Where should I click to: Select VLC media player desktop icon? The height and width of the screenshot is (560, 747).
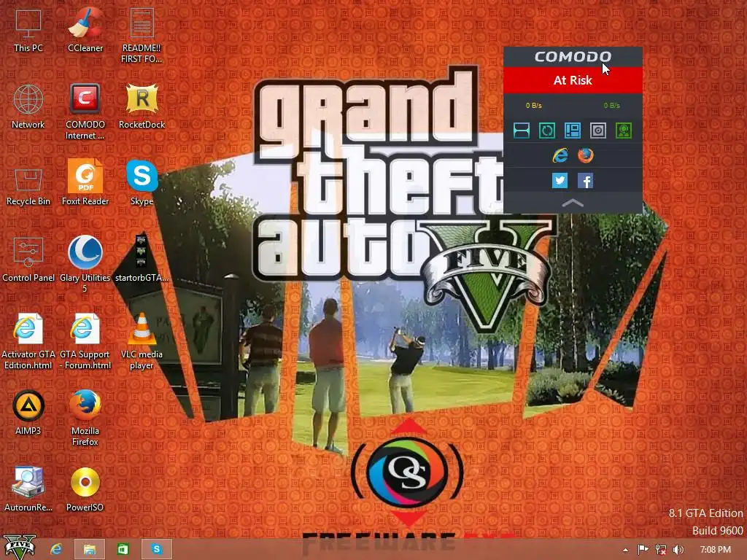pyautogui.click(x=142, y=342)
